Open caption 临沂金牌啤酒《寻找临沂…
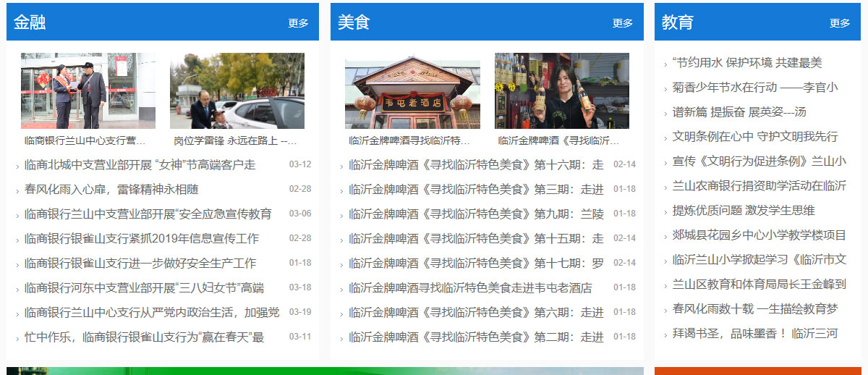 559,140
